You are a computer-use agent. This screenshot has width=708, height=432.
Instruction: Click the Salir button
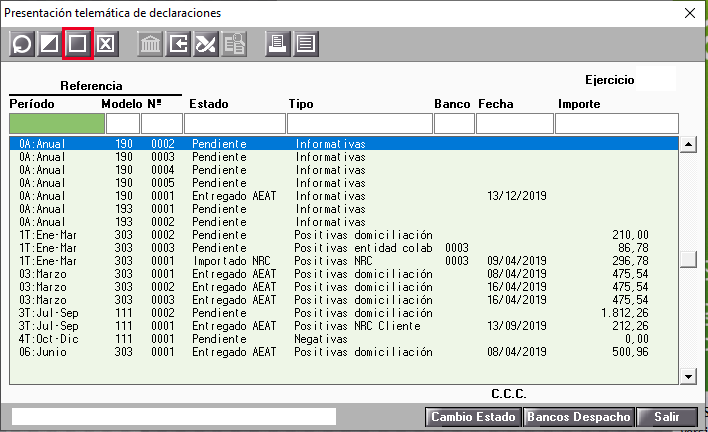[x=667, y=417]
